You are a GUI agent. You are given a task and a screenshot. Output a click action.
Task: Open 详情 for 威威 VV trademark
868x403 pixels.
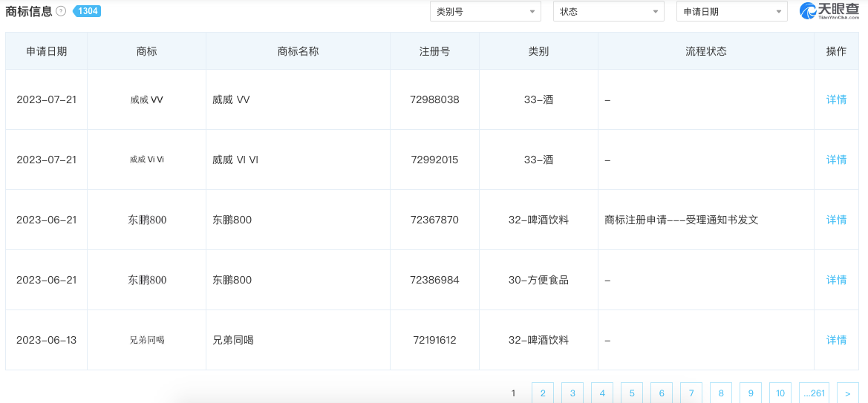pos(836,99)
